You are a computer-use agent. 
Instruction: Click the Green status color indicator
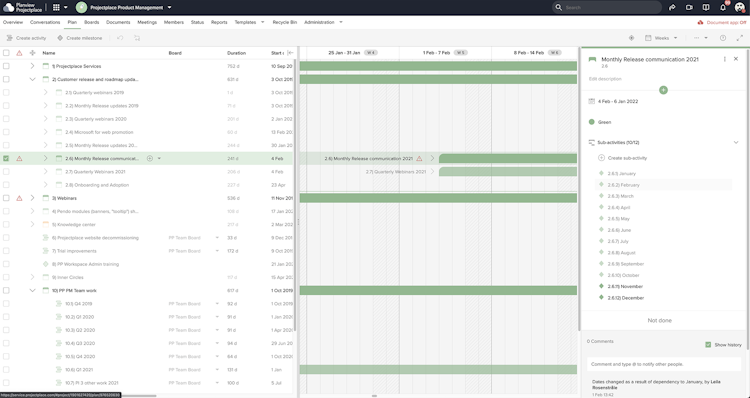pyautogui.click(x=592, y=122)
